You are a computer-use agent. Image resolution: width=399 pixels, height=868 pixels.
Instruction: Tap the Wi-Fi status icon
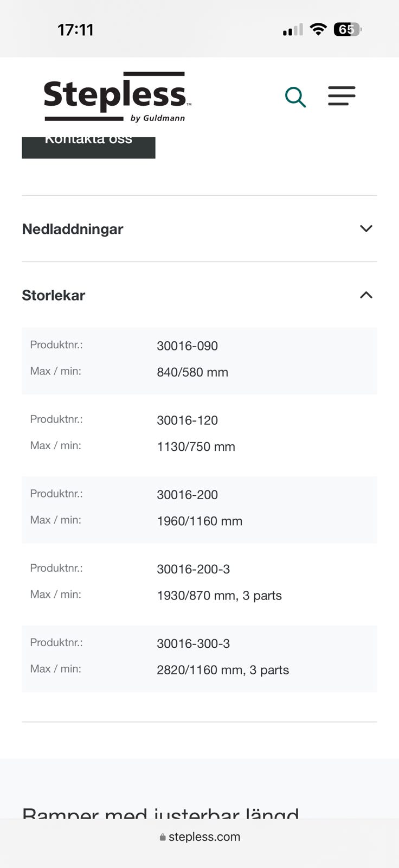(x=318, y=29)
